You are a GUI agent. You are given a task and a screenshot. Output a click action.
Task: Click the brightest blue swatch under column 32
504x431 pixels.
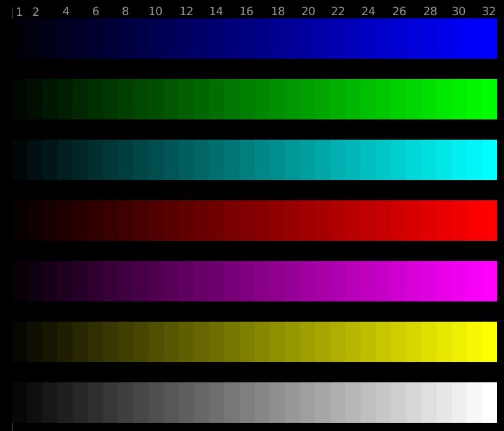coord(489,39)
